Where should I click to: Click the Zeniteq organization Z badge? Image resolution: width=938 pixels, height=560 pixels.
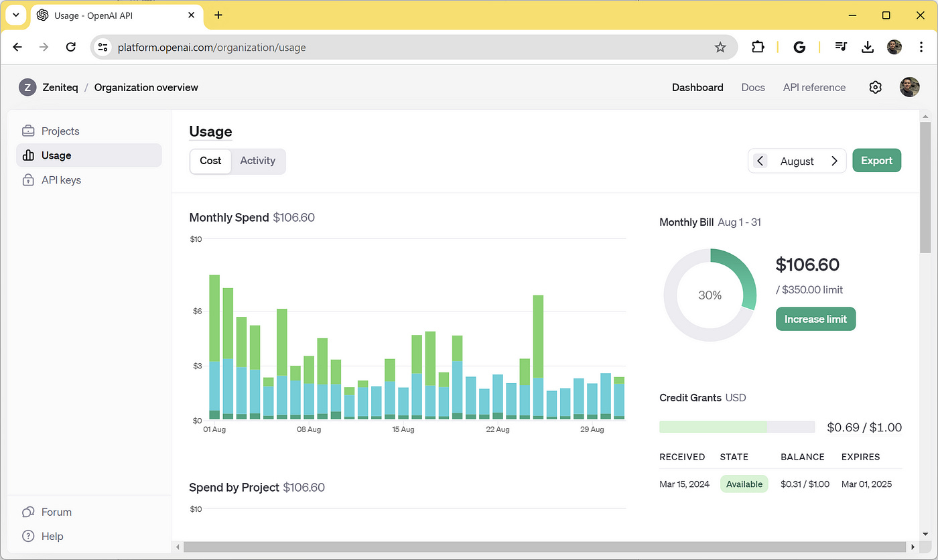pyautogui.click(x=27, y=87)
